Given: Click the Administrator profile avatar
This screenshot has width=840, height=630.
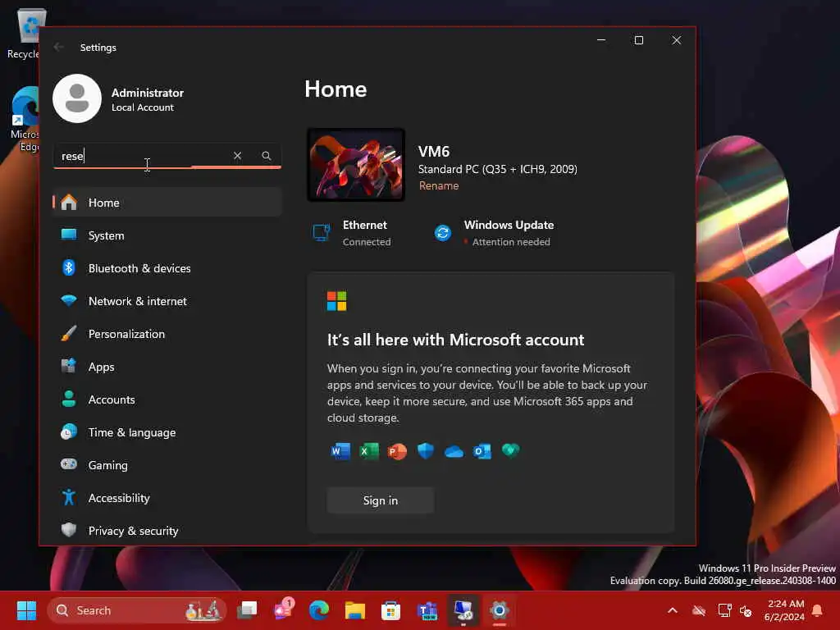Looking at the screenshot, I should pos(77,98).
